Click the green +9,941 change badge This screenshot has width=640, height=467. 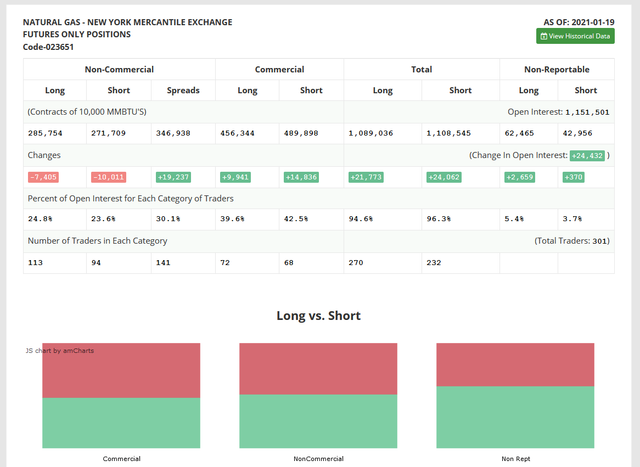[236, 177]
